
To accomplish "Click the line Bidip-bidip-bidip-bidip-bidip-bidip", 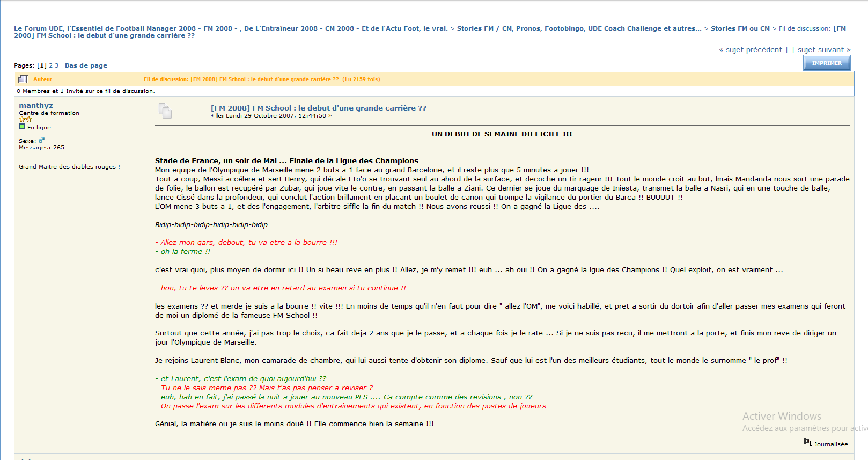I will [x=211, y=224].
